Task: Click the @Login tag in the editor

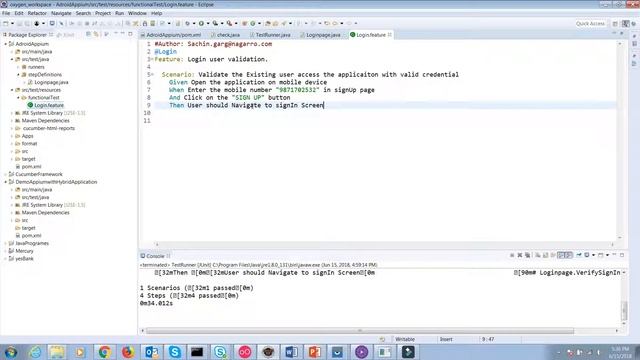Action: 166,52
